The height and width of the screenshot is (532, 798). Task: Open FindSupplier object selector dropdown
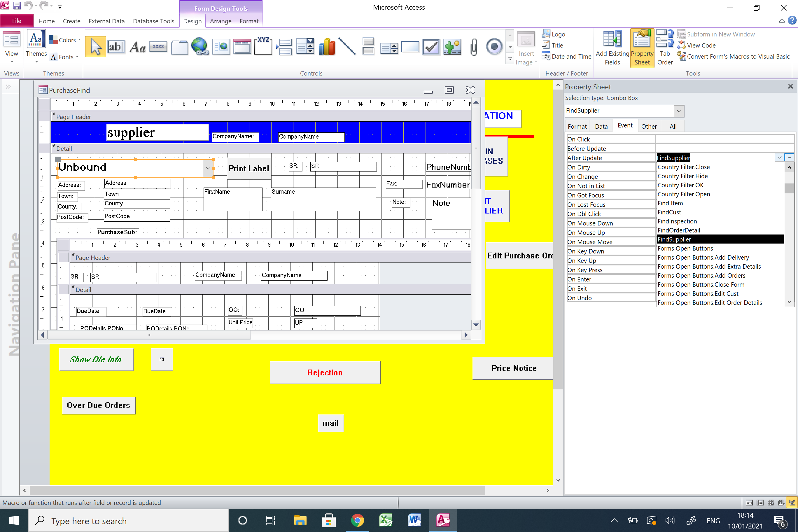click(x=679, y=111)
